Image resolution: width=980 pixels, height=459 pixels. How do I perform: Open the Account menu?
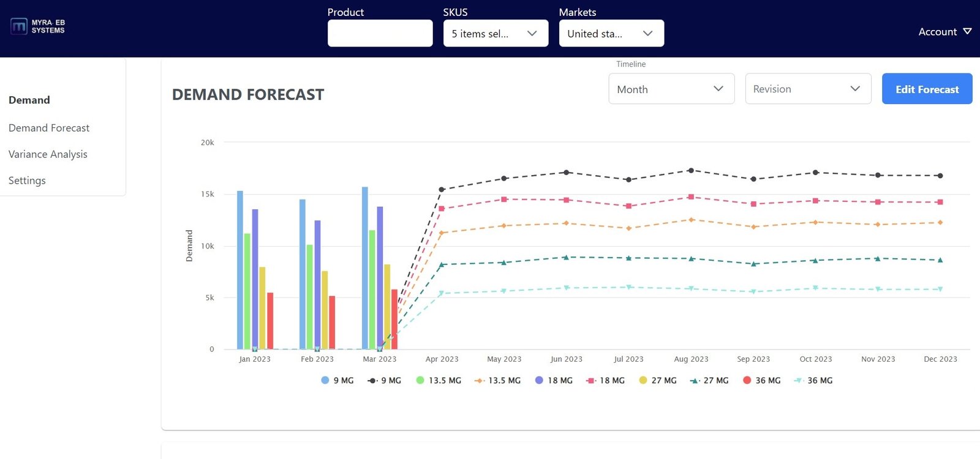[x=944, y=32]
